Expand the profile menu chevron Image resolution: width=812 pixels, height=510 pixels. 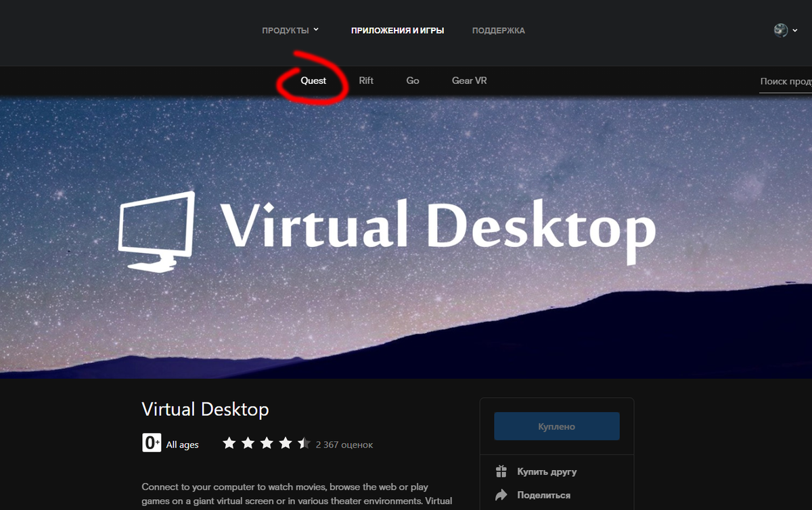(x=794, y=31)
